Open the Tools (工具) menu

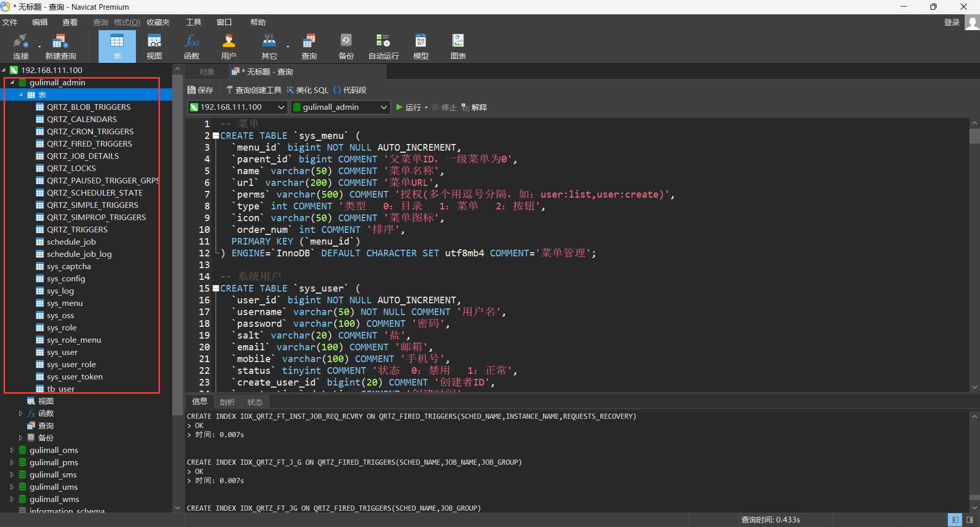(194, 22)
